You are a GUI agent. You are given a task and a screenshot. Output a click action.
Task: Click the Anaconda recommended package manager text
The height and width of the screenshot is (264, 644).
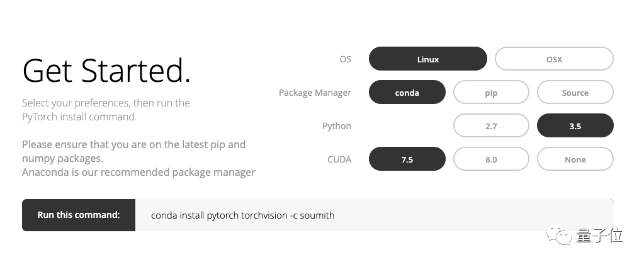[x=138, y=172]
